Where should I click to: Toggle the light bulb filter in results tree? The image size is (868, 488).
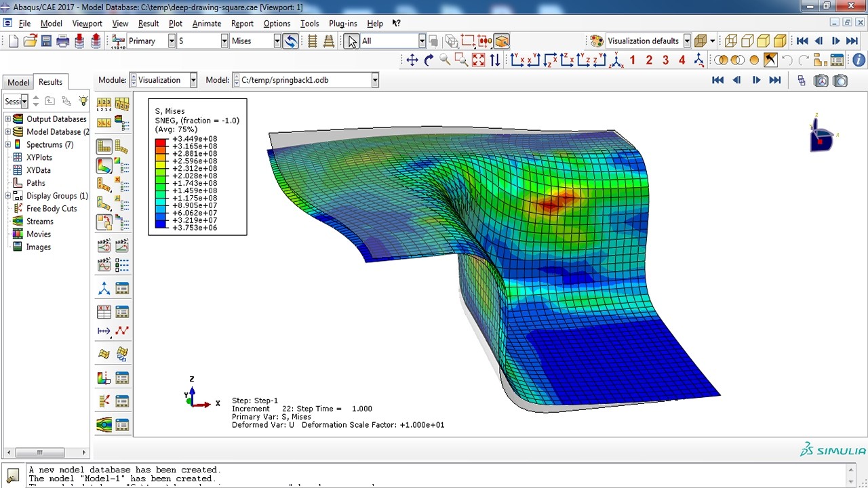click(83, 101)
